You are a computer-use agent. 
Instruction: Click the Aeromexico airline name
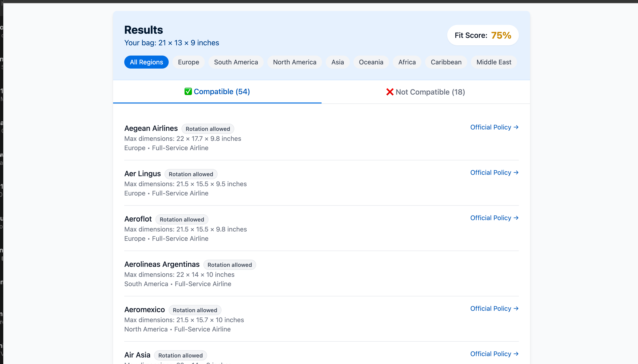(144, 310)
